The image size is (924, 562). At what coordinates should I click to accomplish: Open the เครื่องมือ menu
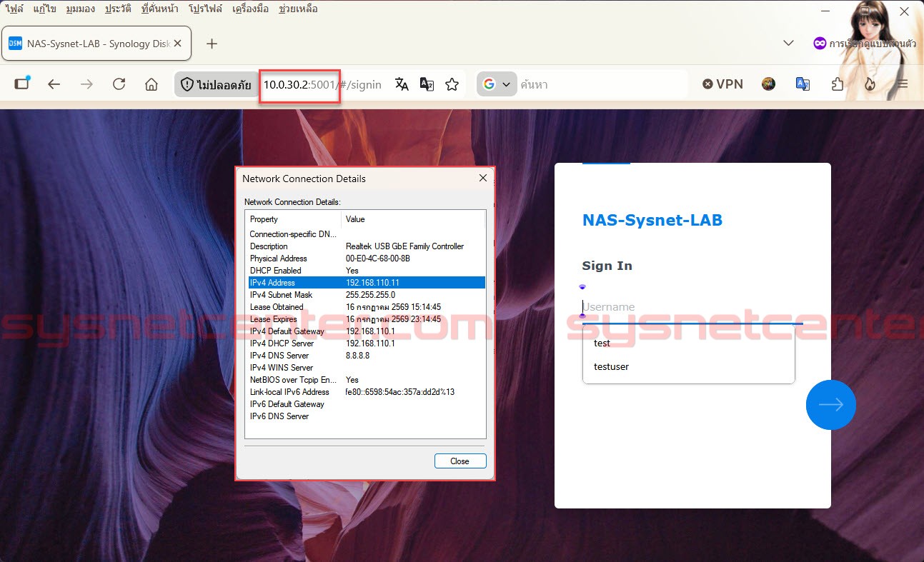251,9
